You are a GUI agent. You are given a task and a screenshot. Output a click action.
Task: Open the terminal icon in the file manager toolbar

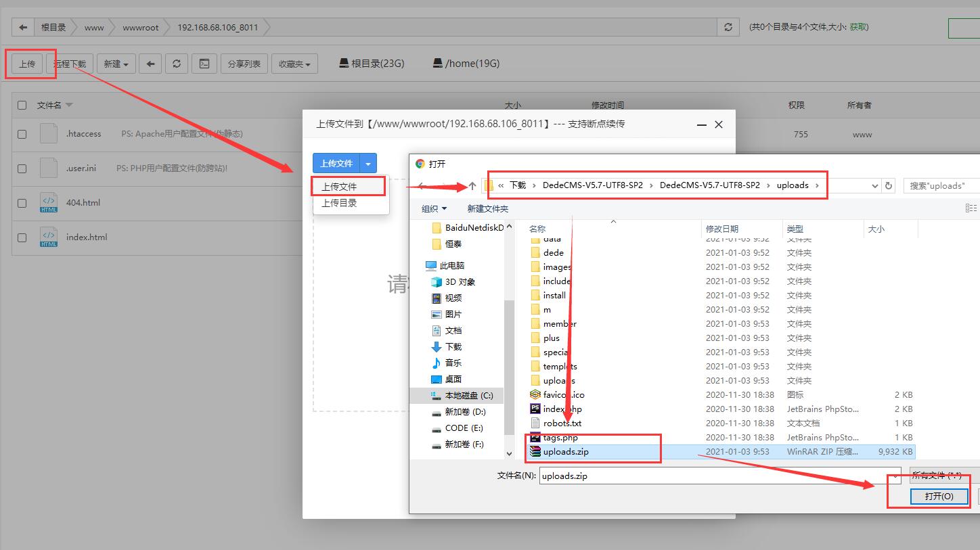[204, 63]
